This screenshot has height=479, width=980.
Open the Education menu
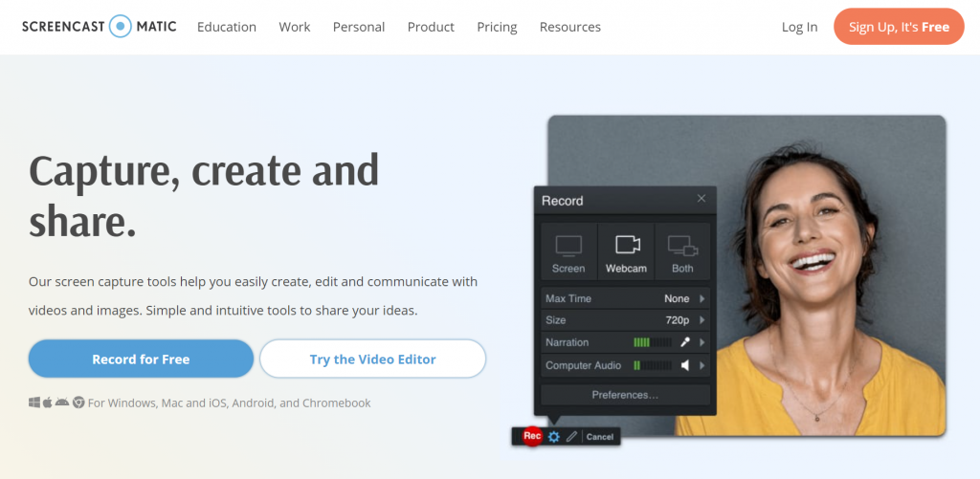click(227, 27)
